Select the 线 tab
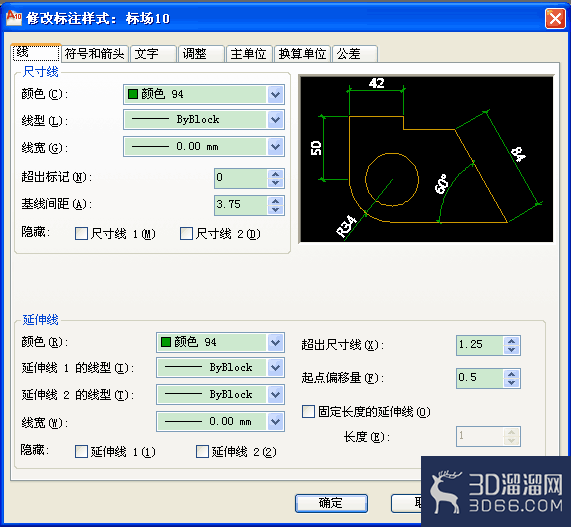This screenshot has height=527, width=571. (x=36, y=52)
